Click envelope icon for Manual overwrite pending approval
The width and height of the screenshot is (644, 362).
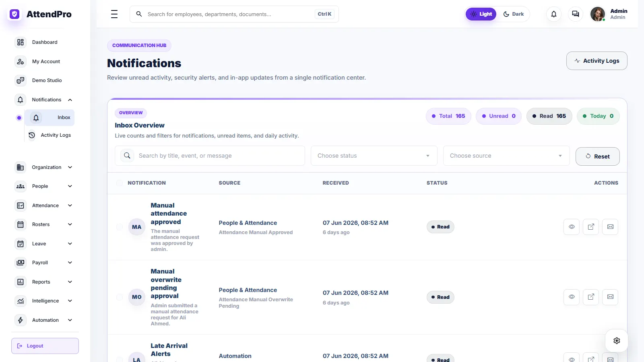pyautogui.click(x=610, y=297)
